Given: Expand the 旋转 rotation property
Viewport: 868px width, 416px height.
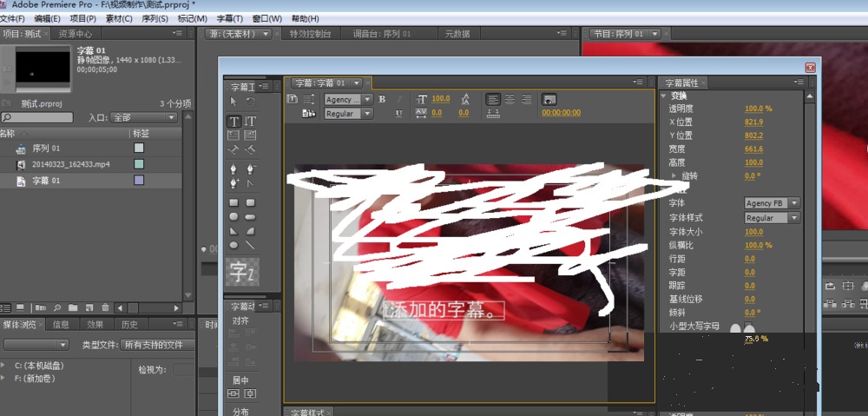Looking at the screenshot, I should pyautogui.click(x=674, y=175).
